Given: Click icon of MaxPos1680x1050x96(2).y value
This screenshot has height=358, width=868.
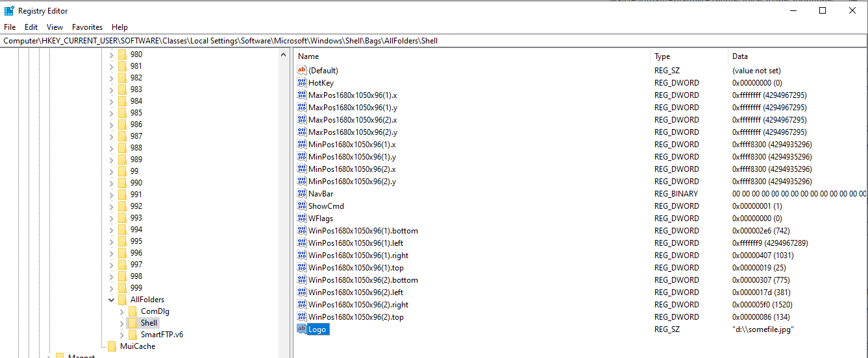Looking at the screenshot, I should click(302, 132).
